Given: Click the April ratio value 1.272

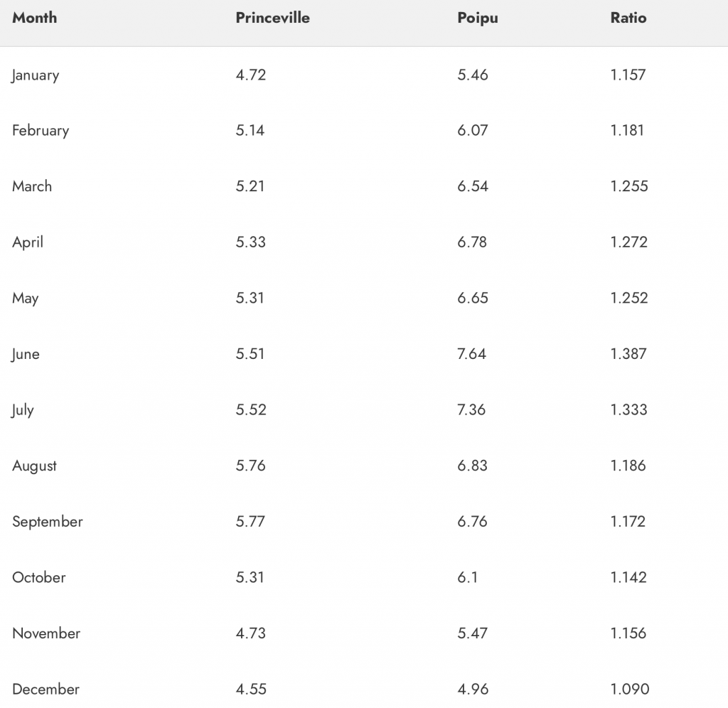Looking at the screenshot, I should click(x=628, y=242).
